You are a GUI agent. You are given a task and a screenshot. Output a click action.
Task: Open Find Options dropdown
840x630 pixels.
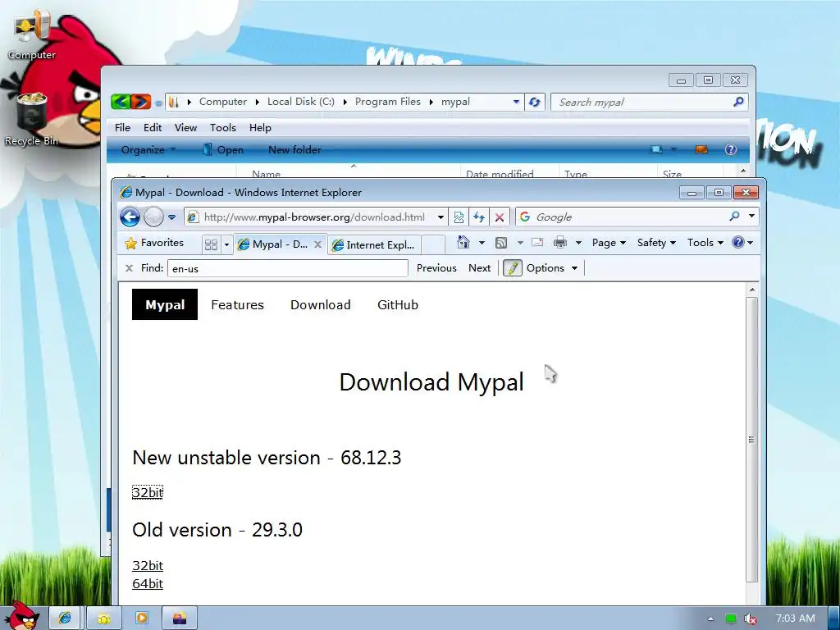(552, 268)
